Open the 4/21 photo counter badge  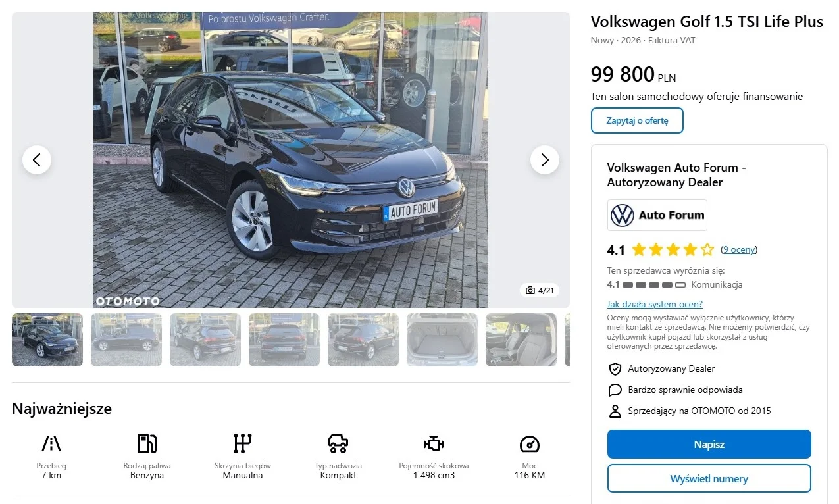pos(540,290)
